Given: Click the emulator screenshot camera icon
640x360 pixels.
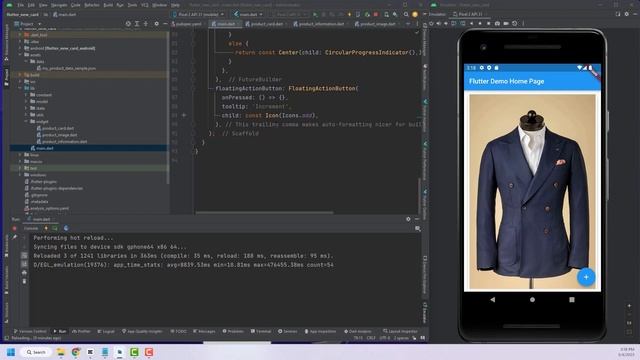Looking at the screenshot, I should [x=497, y=24].
